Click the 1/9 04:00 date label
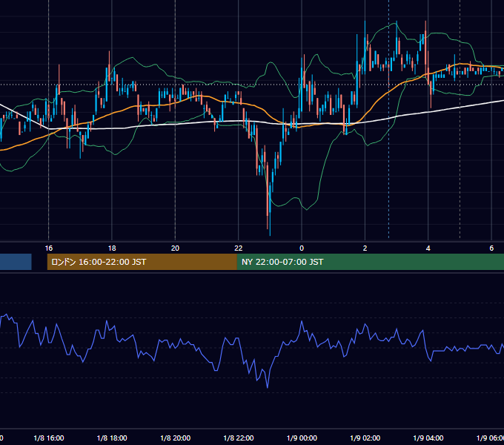The height and width of the screenshot is (445, 504). 428,438
